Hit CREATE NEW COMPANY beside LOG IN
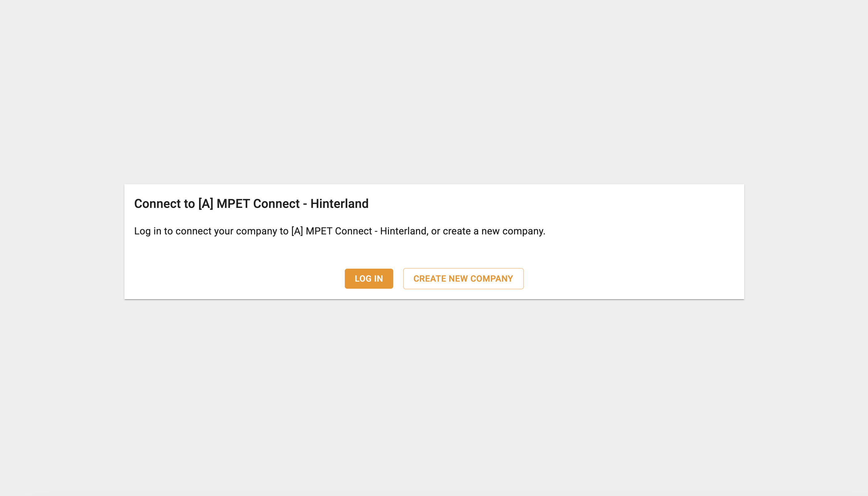 click(x=463, y=279)
